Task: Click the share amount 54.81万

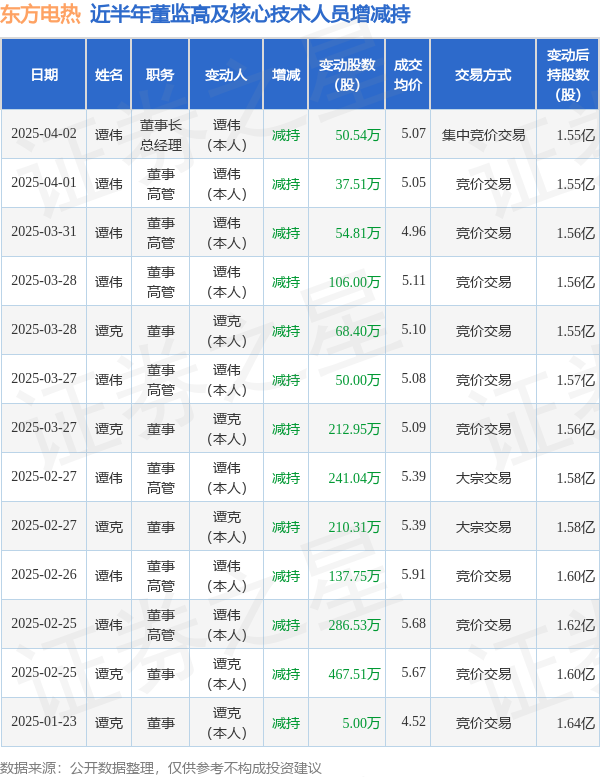Action: pos(357,233)
